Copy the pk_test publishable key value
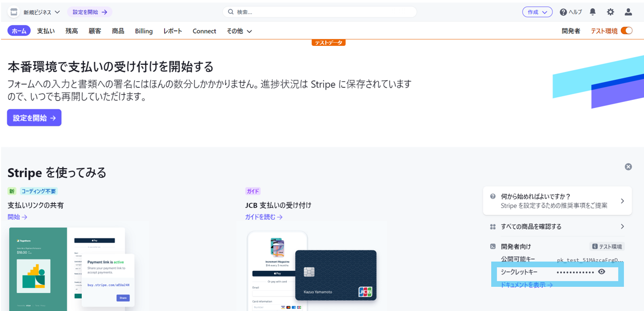 tap(590, 260)
